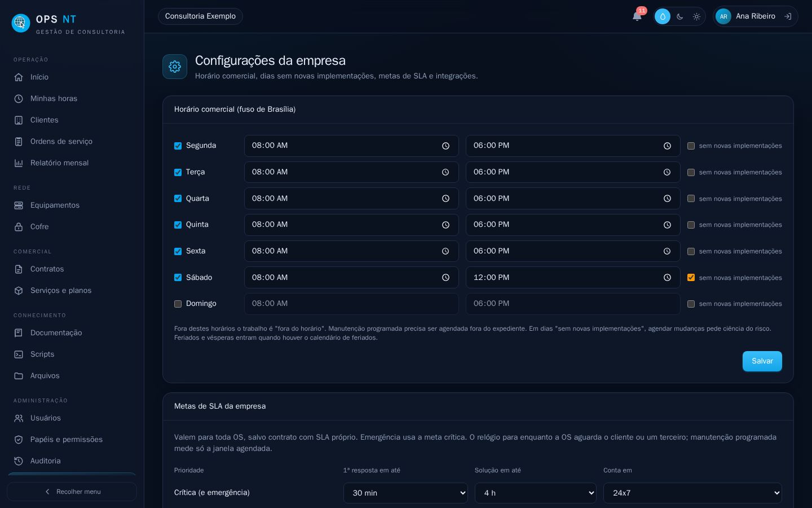Open clock picker for Segunda start time
812x508 pixels.
[x=445, y=146]
